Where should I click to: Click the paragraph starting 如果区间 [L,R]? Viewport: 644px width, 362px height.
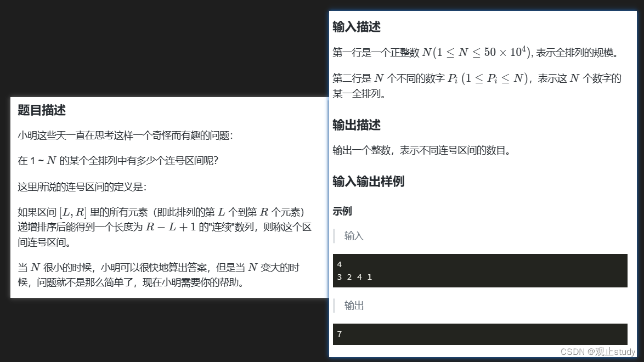[x=165, y=227]
